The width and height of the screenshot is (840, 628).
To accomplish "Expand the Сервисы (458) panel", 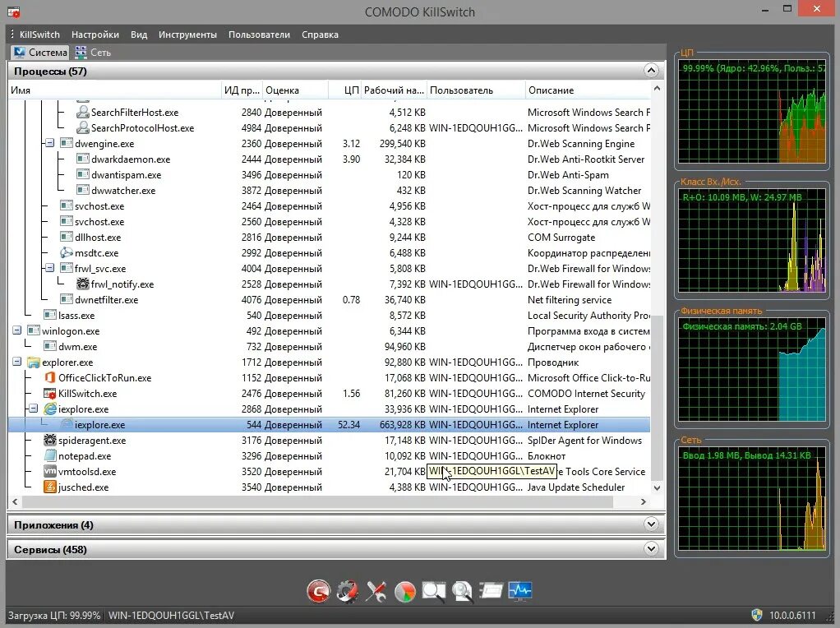I will coord(651,549).
